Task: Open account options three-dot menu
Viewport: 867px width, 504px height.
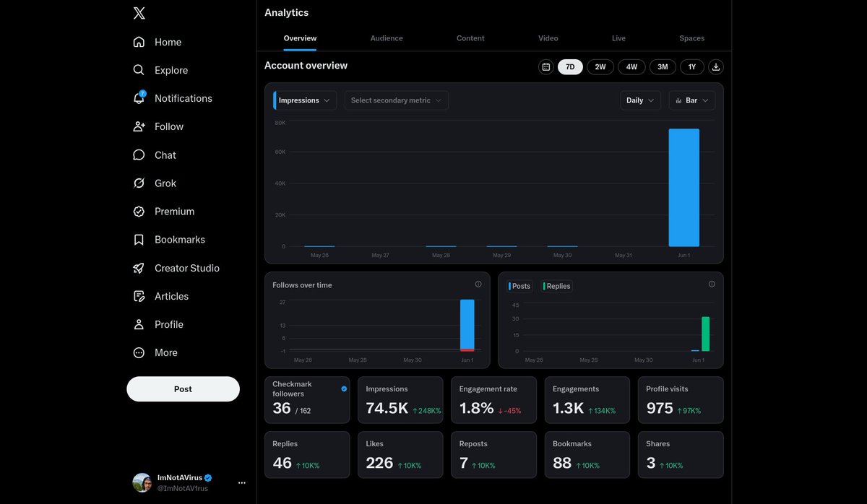Action: coord(241,483)
